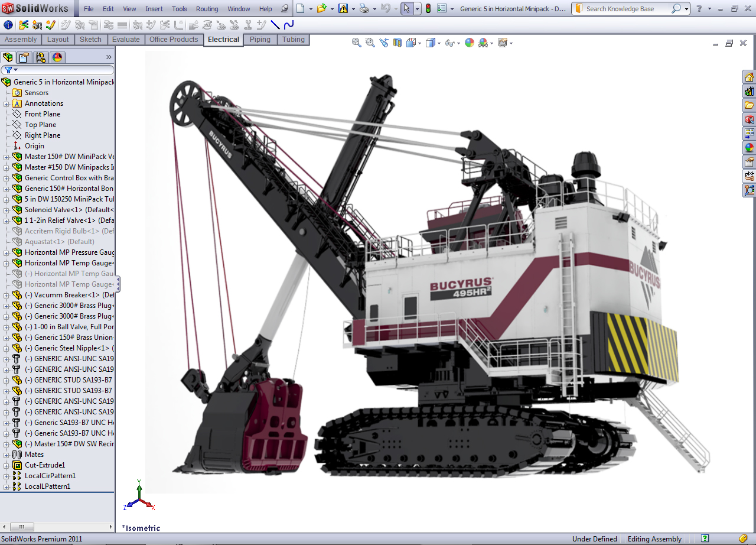Viewport: 756px width, 545px height.
Task: Open the Apply Scene globe icon
Action: pos(468,43)
